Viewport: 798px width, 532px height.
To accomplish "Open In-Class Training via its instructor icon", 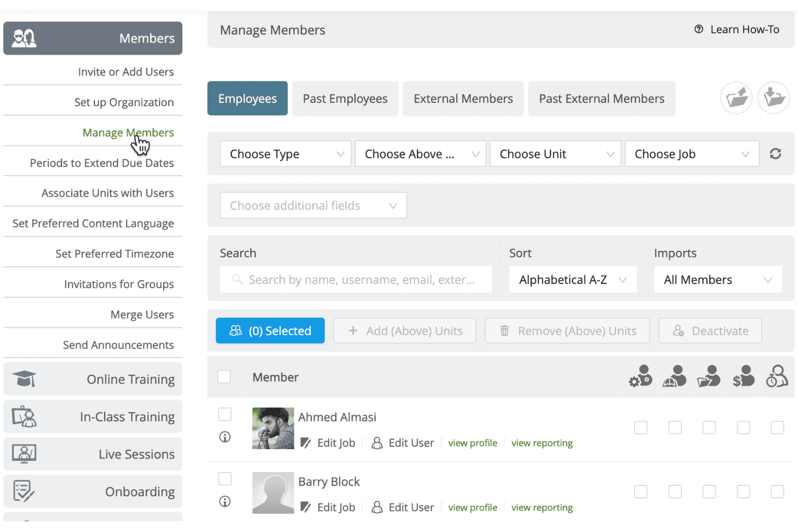I will (x=24, y=417).
